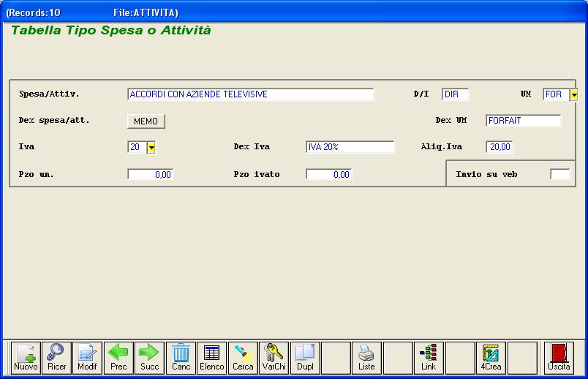
Task: Click the Pzo un. price field
Action: [x=151, y=174]
